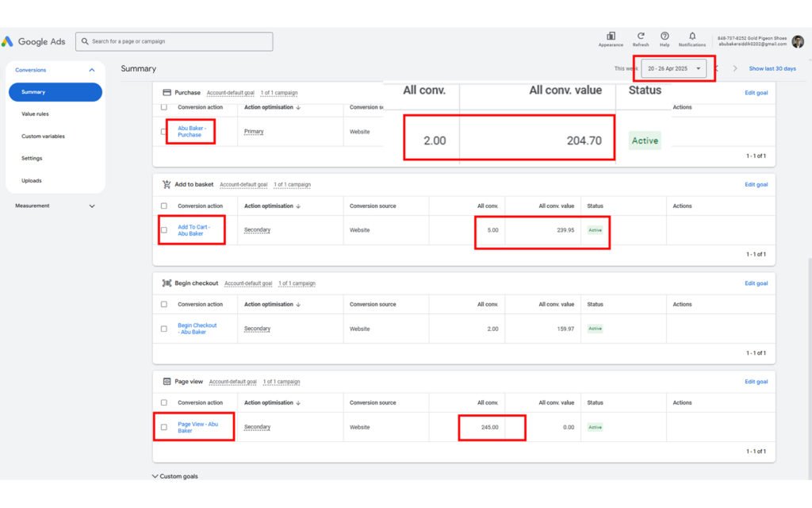The width and height of the screenshot is (812, 508).
Task: Click the Begin checkout goal icon
Action: pos(167,283)
